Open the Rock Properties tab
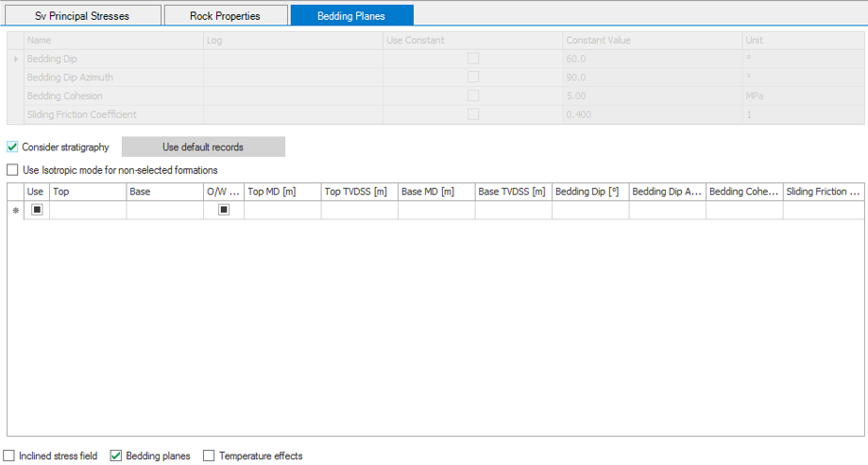 click(x=225, y=15)
